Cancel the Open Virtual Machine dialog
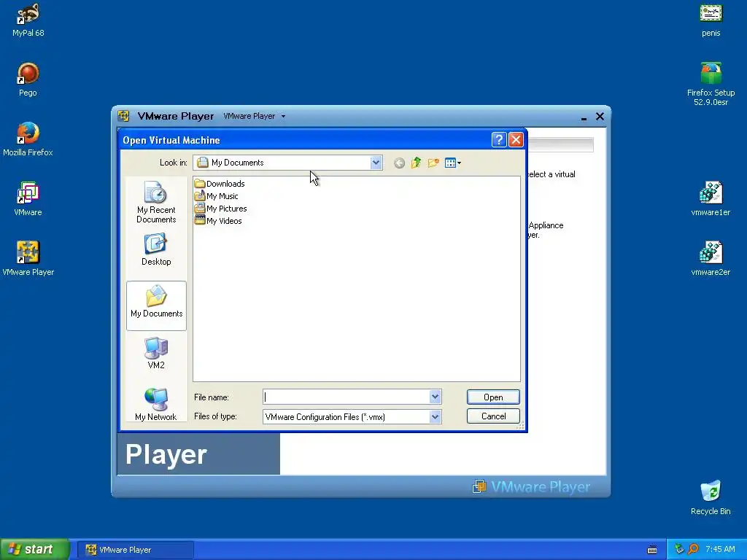 [493, 416]
